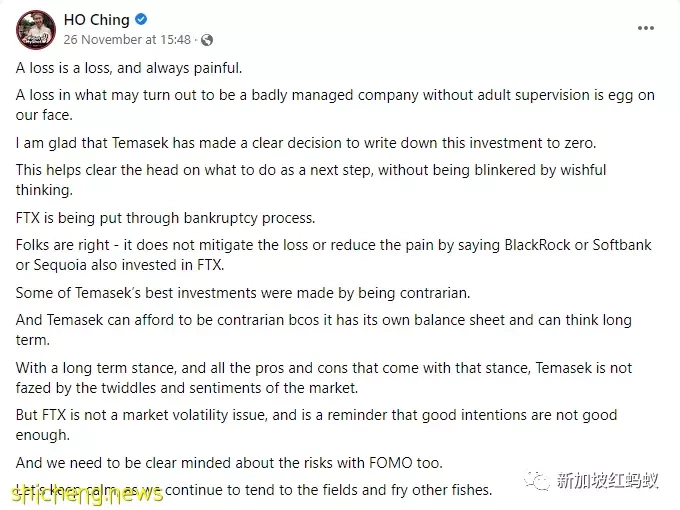Click the paragraph mentioning BlackRock or Softbank
The width and height of the screenshot is (680, 510).
333,255
